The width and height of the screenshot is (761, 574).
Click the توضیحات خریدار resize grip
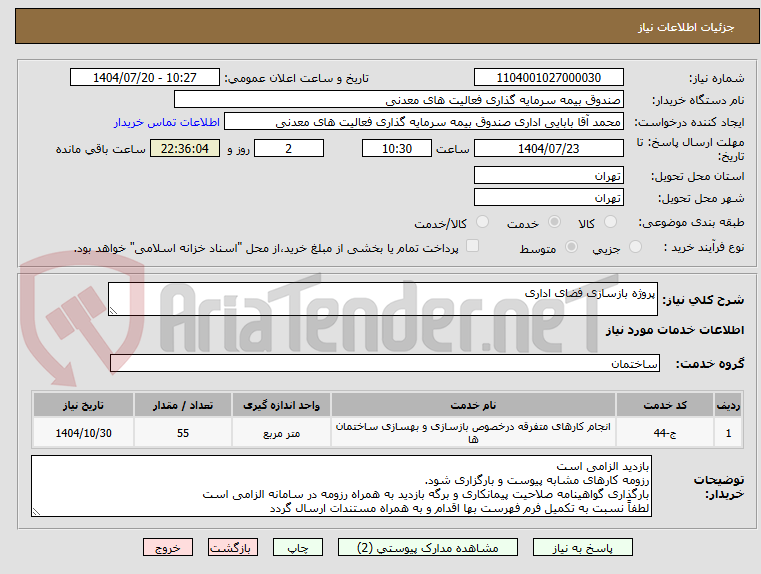click(x=36, y=511)
